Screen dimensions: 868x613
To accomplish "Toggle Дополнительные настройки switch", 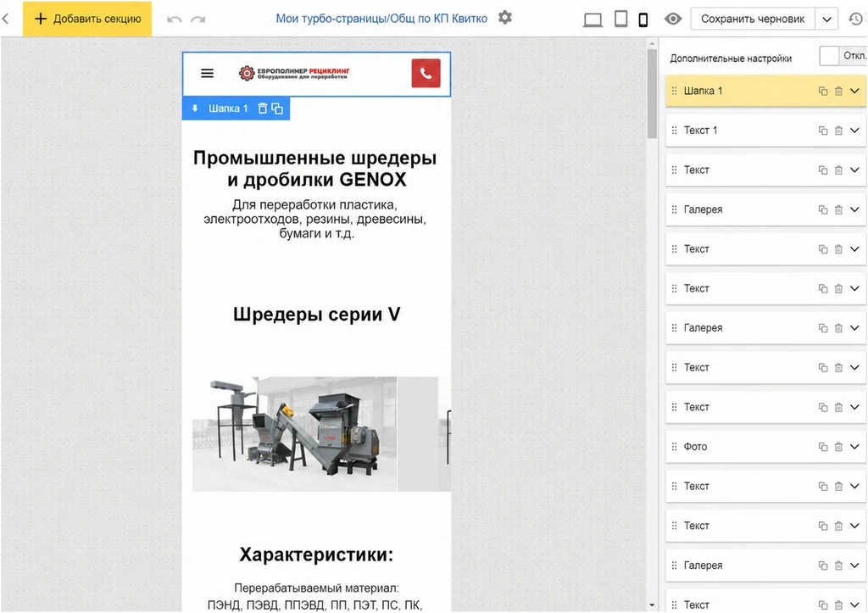I will pyautogui.click(x=843, y=56).
